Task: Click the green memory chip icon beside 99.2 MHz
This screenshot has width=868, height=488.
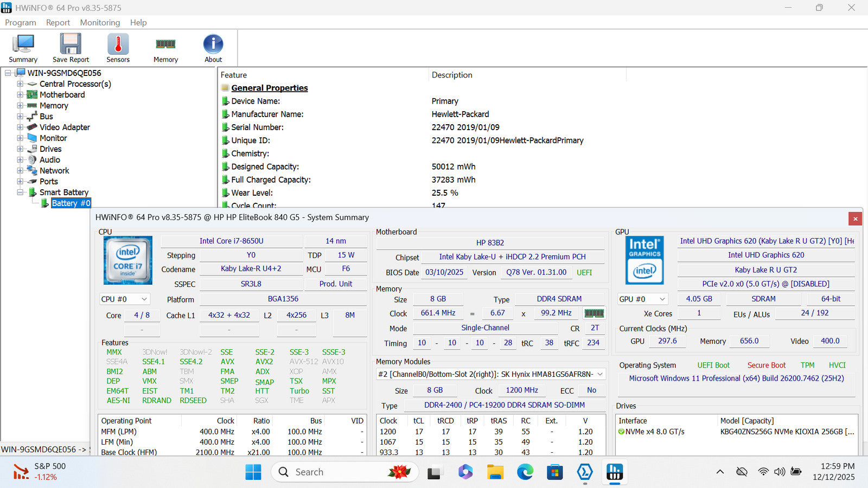Action: pos(593,313)
